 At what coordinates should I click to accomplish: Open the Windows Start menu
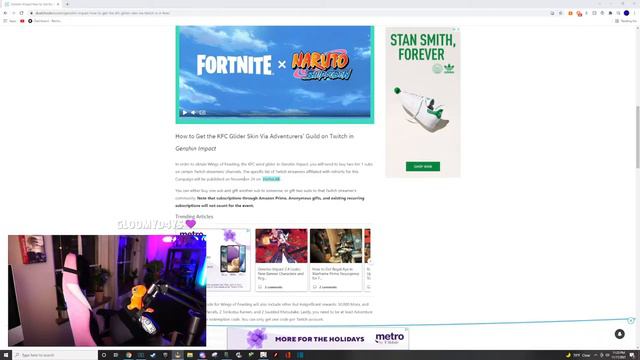(6, 355)
